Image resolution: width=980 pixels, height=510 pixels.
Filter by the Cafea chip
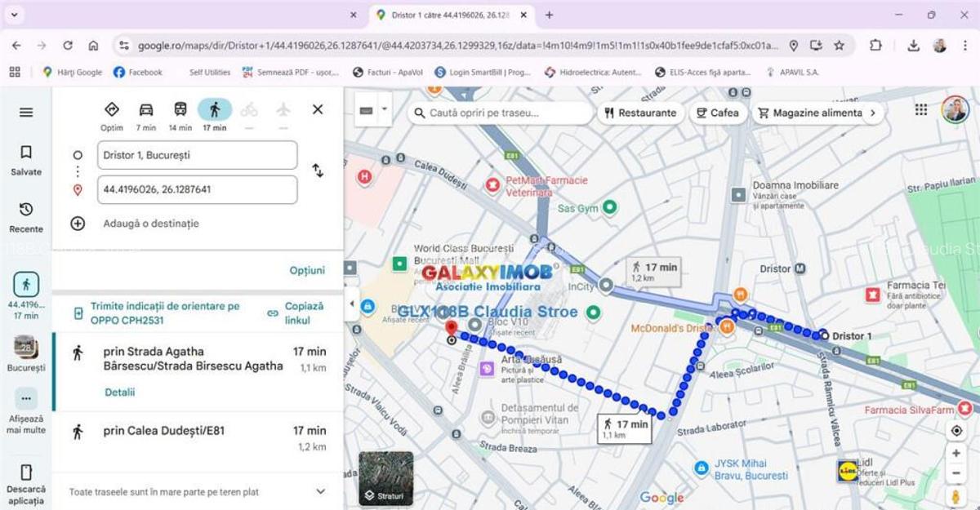pyautogui.click(x=718, y=113)
